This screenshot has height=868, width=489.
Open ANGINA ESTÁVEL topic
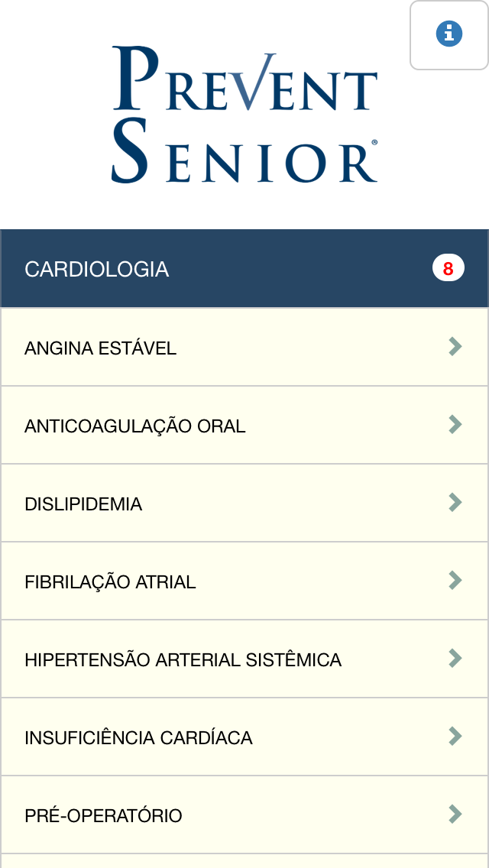coord(244,347)
